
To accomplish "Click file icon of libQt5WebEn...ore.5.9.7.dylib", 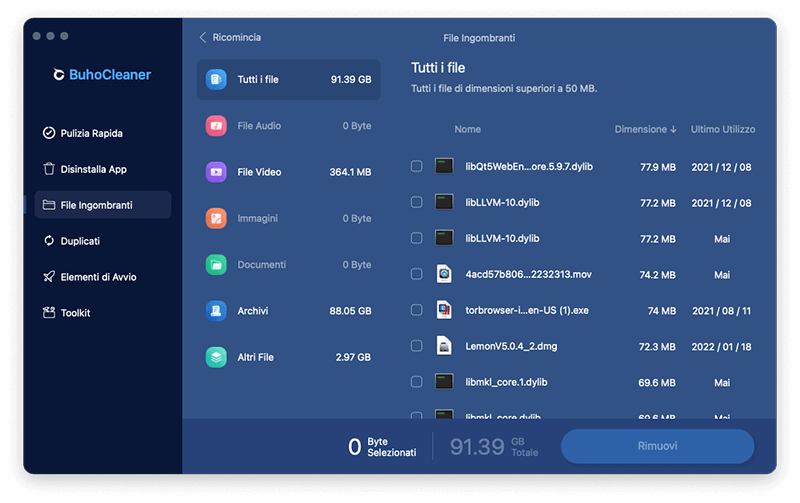I will [444, 166].
